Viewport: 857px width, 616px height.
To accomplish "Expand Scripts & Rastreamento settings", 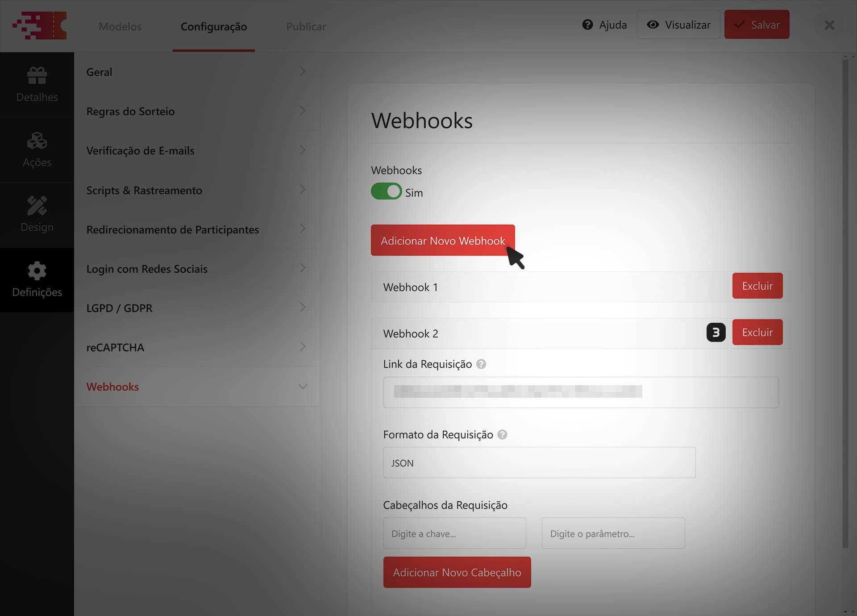I will coord(197,190).
